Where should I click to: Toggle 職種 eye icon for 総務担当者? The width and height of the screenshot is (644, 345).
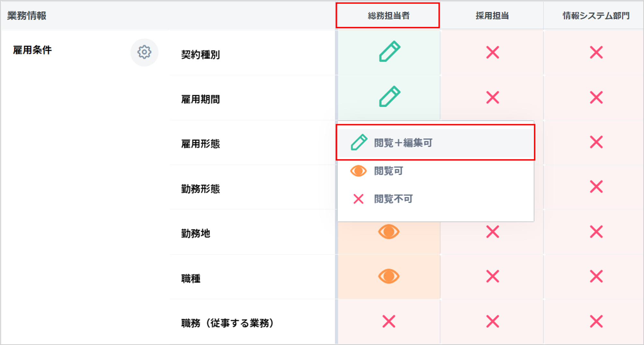click(389, 276)
